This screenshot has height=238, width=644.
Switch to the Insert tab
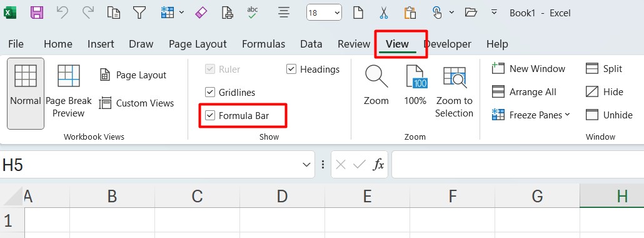pos(101,44)
